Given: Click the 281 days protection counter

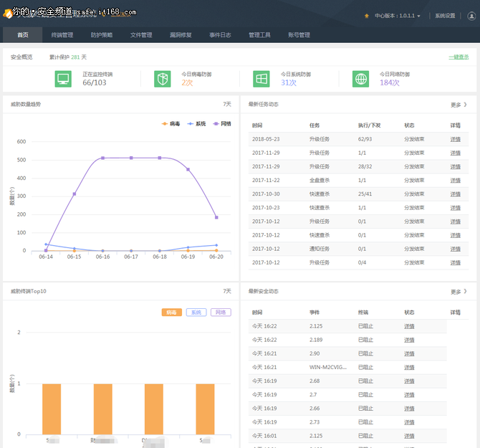Looking at the screenshot, I should pos(75,57).
